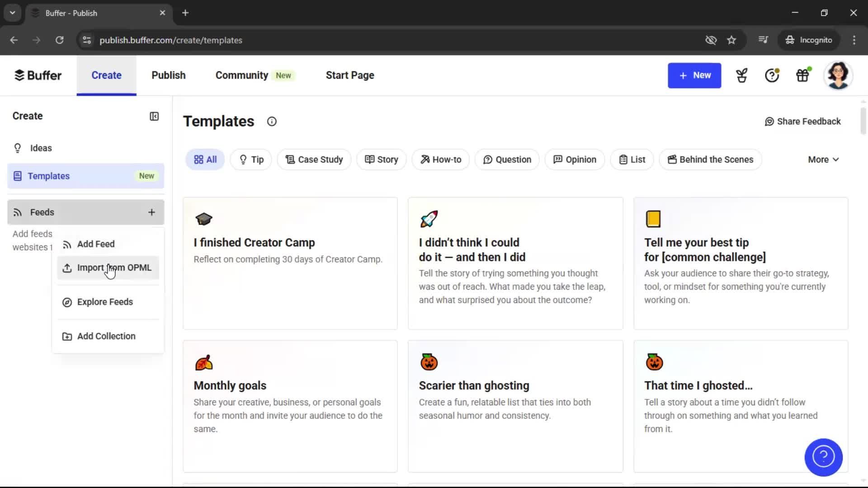868x488 pixels.
Task: Toggle the Behind the Scenes filter
Action: click(710, 160)
